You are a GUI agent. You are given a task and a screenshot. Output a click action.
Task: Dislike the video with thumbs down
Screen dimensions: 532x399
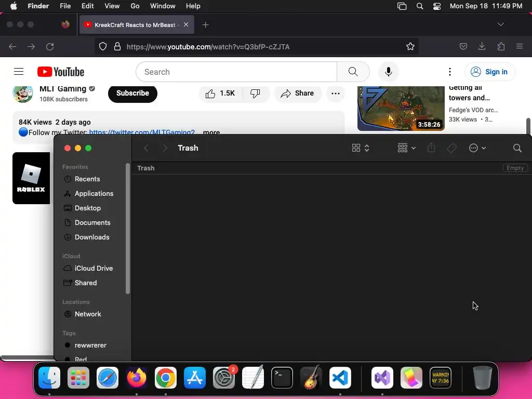tap(255, 94)
